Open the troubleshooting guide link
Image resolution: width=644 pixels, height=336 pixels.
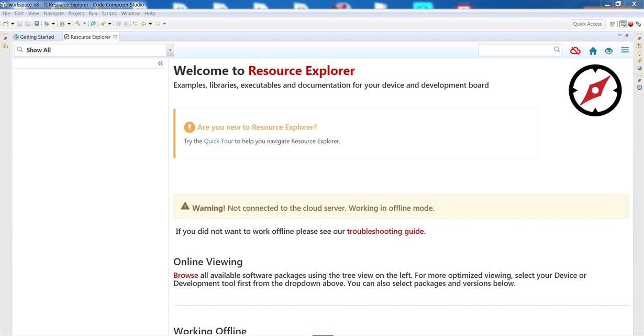click(386, 231)
